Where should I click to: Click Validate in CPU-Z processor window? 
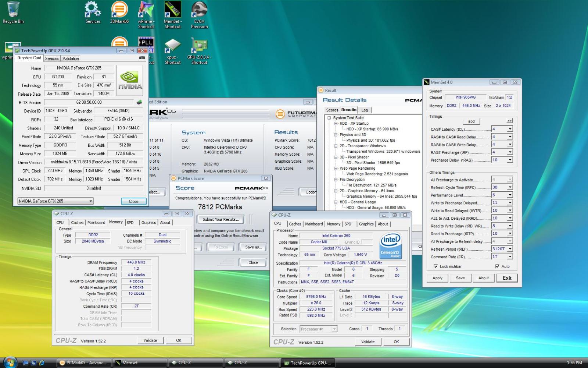(x=368, y=342)
